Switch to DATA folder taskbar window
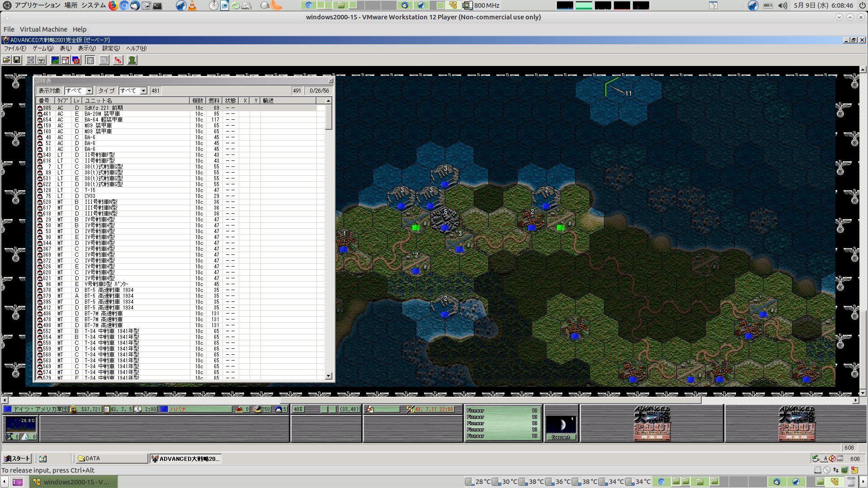Image resolution: width=868 pixels, height=488 pixels. pyautogui.click(x=112, y=459)
